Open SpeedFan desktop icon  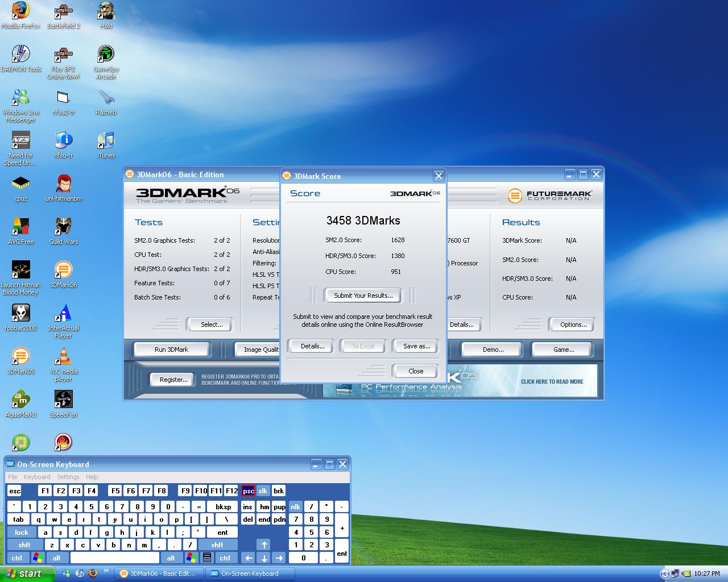[63, 404]
